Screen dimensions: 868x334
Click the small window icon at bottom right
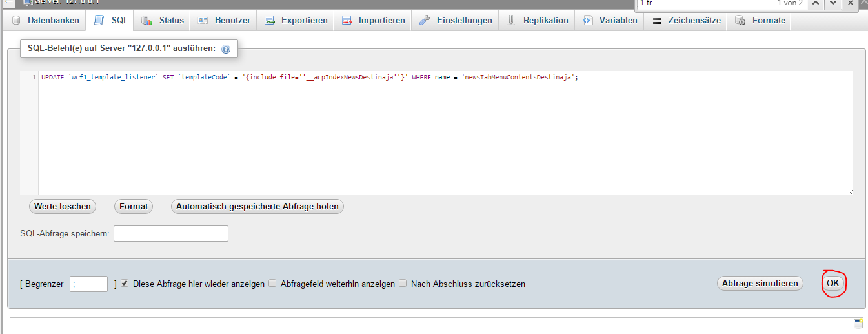[x=858, y=324]
